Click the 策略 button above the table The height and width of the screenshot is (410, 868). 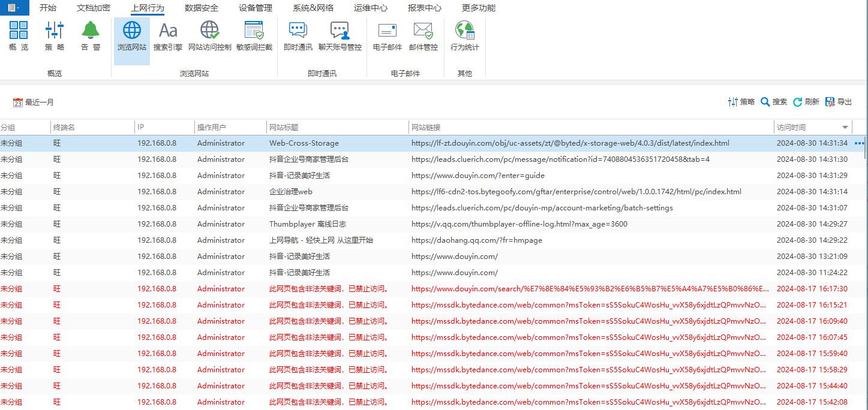tap(741, 102)
